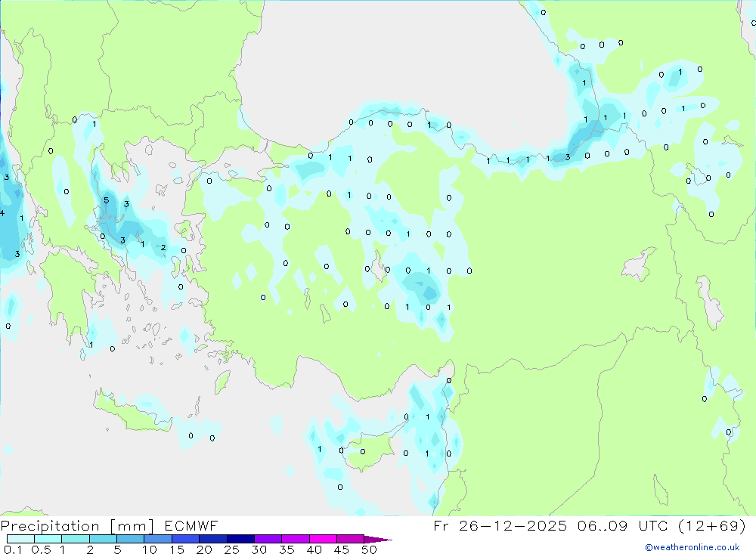Screen dimensions: 756x554
Task: Click the purple arrow tip above 50
Action: [x=378, y=540]
